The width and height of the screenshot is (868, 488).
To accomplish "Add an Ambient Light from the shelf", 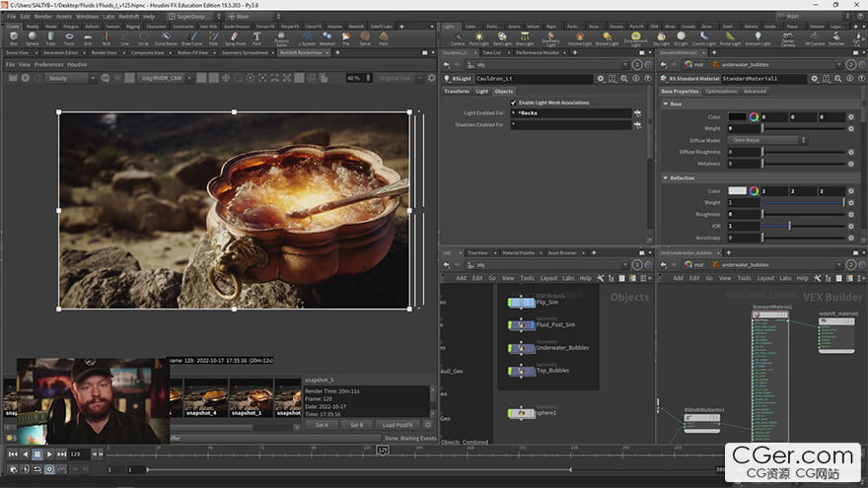I will (x=758, y=38).
